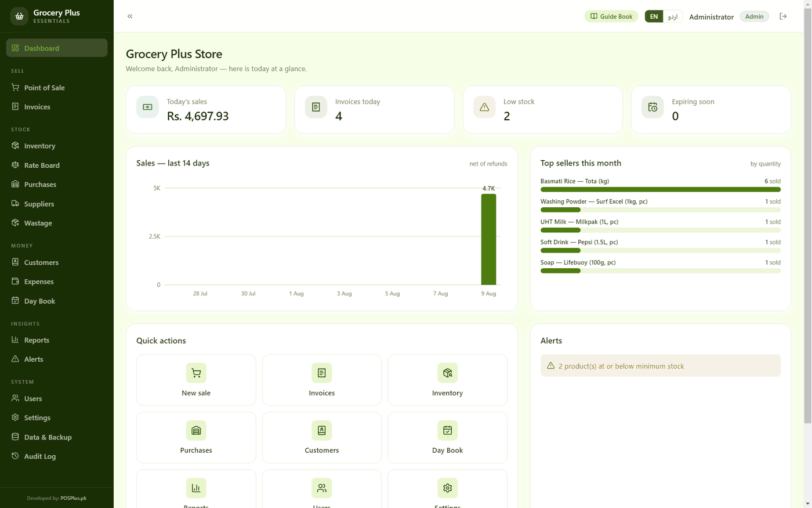Click the Administrator user name
This screenshot has width=812, height=508.
coord(711,17)
